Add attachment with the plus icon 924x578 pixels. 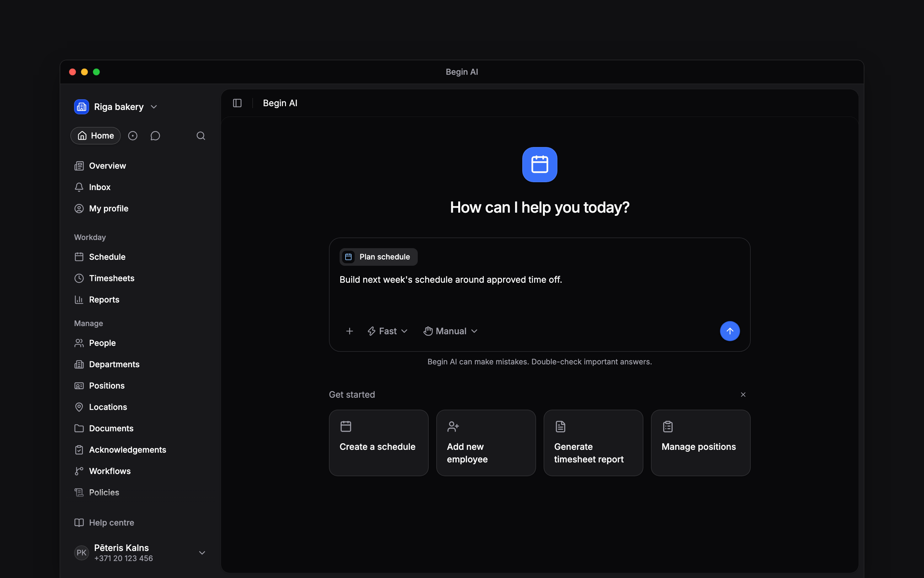pyautogui.click(x=349, y=331)
